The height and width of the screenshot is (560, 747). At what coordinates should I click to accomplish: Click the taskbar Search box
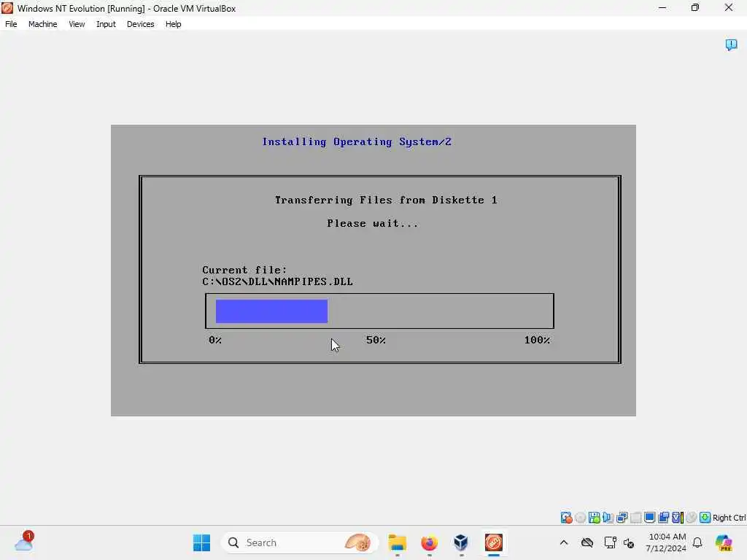(x=300, y=542)
